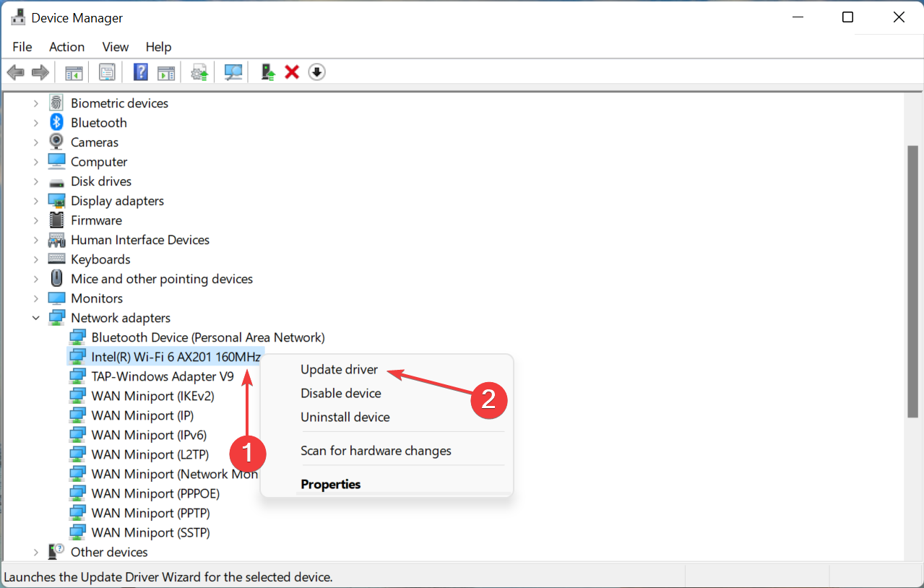Expand the Firmware node
This screenshot has height=588, width=924.
36,220
